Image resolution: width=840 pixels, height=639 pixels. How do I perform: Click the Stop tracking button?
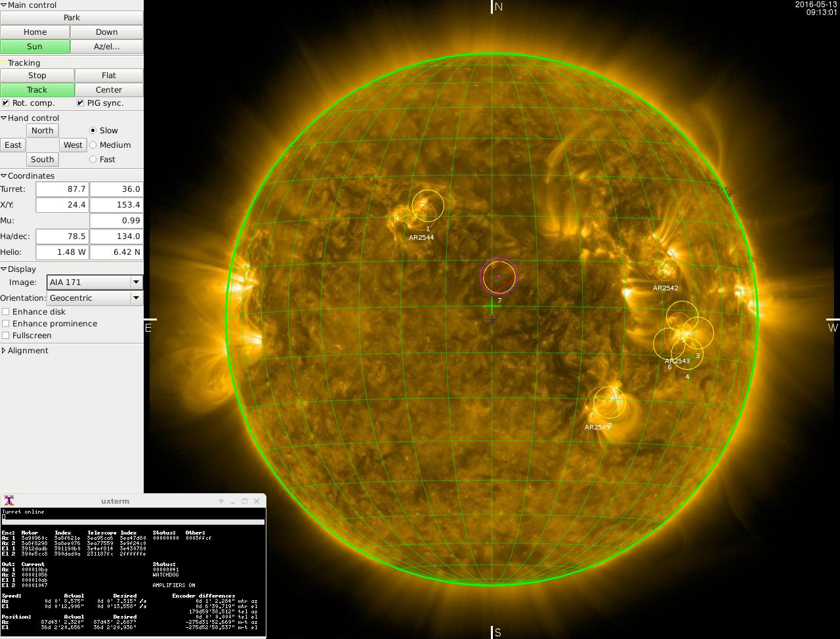pos(37,76)
